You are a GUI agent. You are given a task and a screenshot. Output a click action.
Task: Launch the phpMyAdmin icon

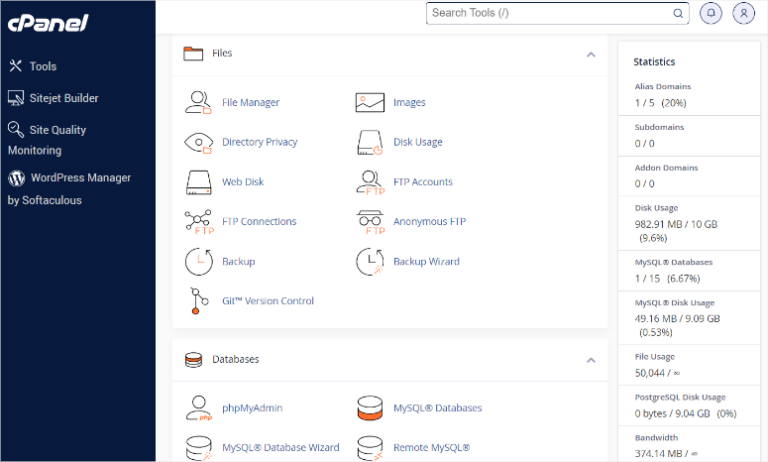click(199, 408)
